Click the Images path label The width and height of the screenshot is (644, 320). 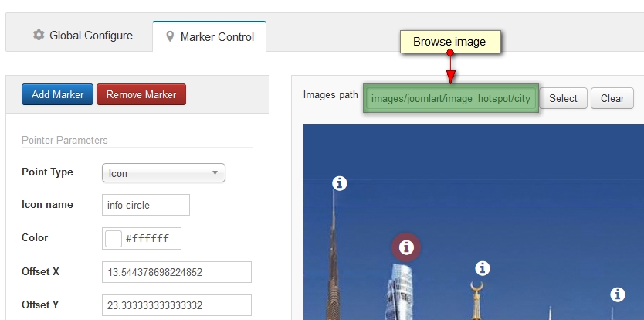click(x=330, y=94)
